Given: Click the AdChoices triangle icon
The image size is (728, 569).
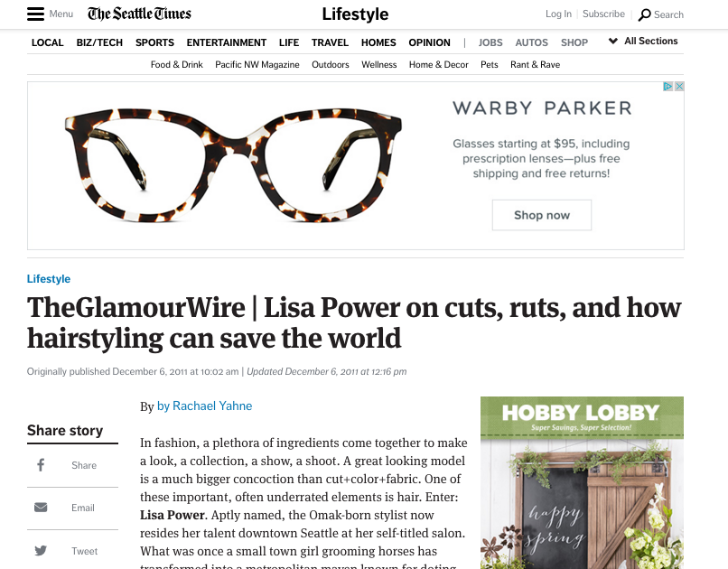Looking at the screenshot, I should coord(667,87).
